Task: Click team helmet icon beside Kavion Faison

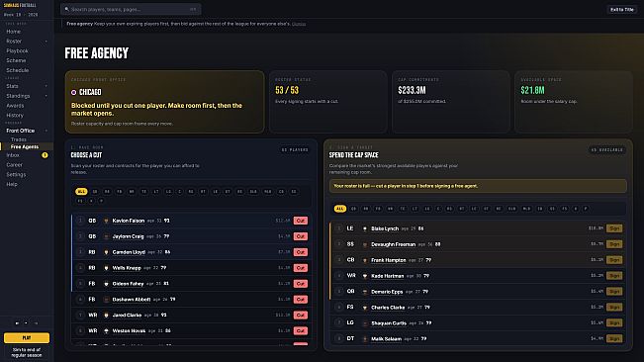Action: tap(106, 221)
